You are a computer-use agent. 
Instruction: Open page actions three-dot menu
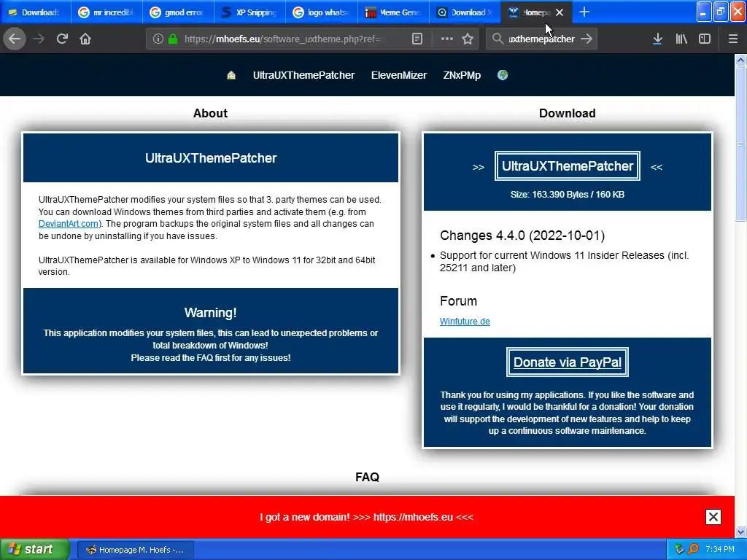447,39
